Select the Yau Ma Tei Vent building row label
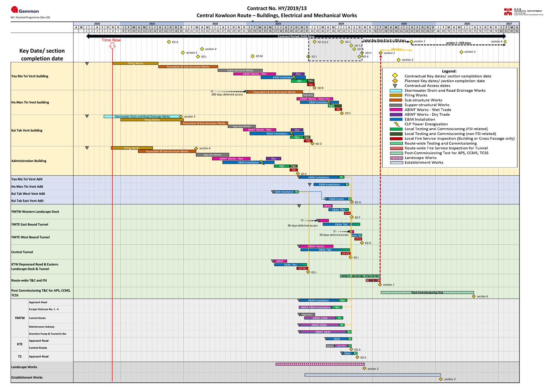Viewport: 554px width, 392px height. click(30, 76)
